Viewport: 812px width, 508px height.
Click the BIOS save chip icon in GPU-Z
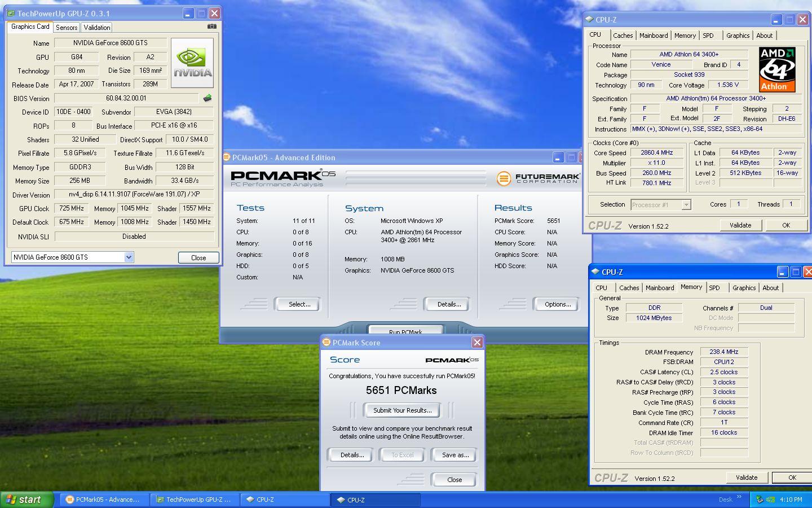coord(208,98)
